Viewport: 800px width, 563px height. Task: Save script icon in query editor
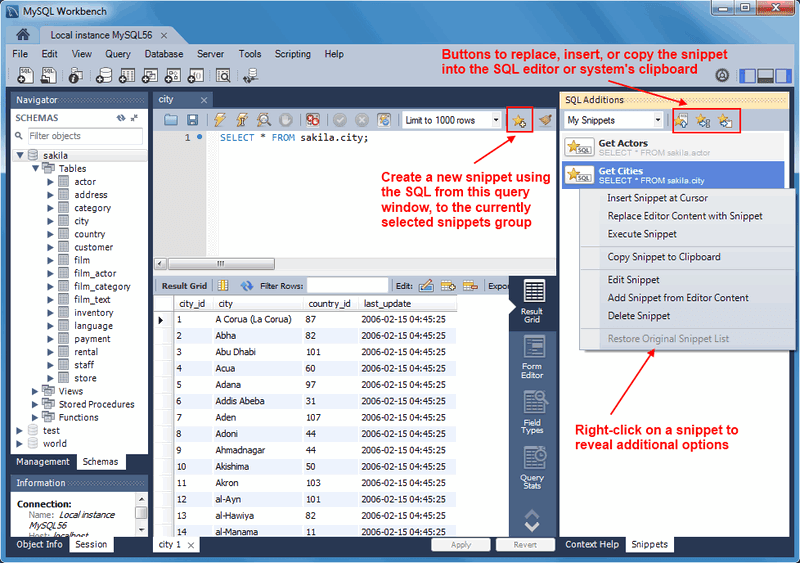(x=192, y=120)
